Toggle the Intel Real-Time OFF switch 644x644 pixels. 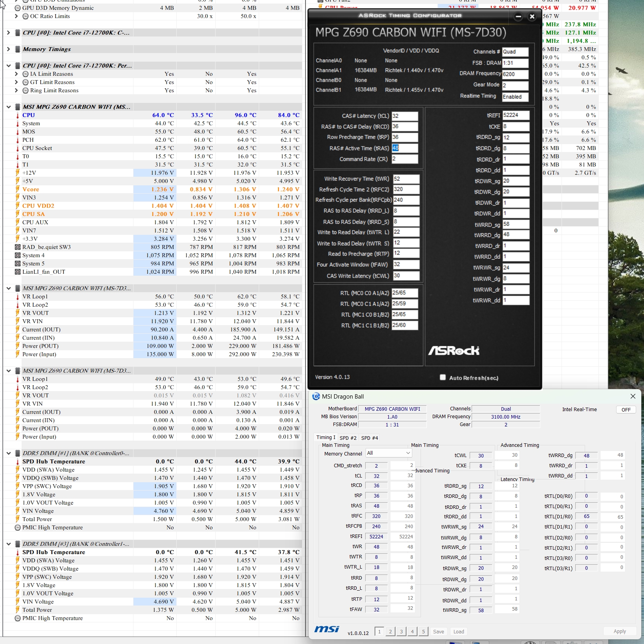626,410
